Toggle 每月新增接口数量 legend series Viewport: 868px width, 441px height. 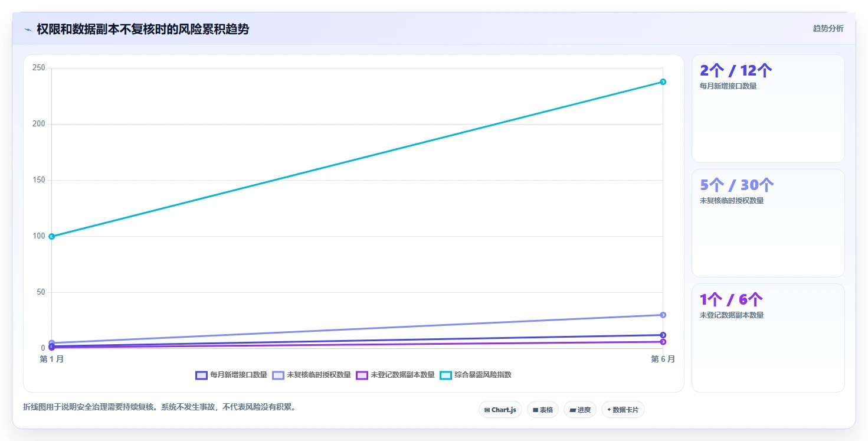tap(231, 375)
